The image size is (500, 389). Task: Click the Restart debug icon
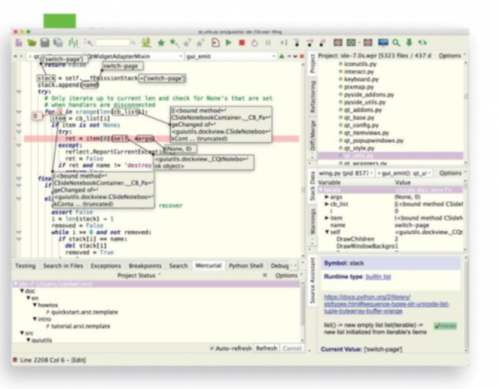click(255, 43)
